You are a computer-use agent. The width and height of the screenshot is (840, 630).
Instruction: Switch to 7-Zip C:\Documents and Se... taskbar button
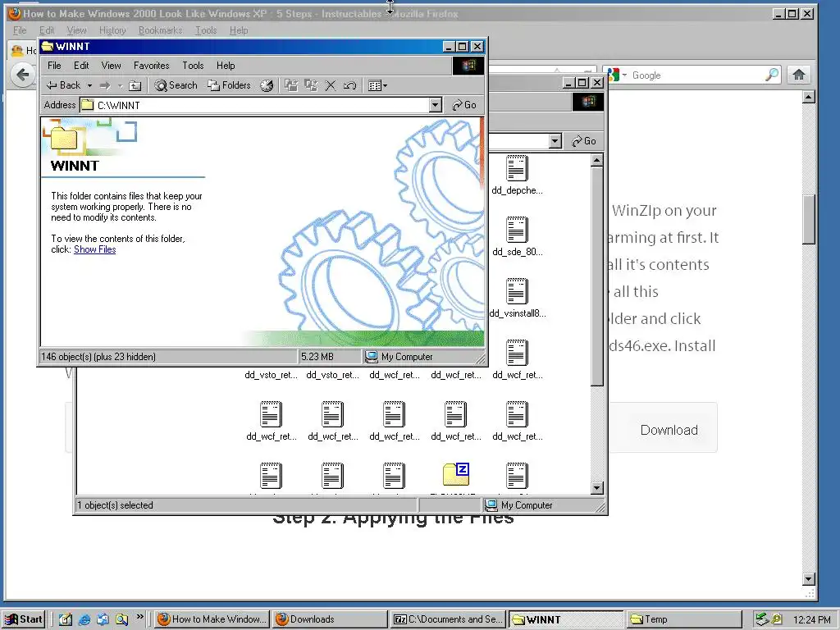(x=448, y=619)
